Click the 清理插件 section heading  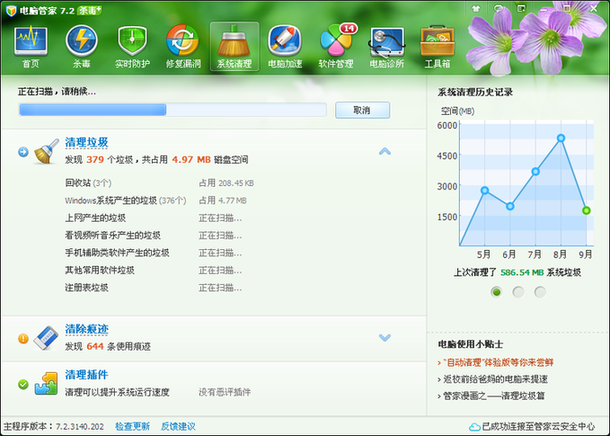pyautogui.click(x=86, y=374)
